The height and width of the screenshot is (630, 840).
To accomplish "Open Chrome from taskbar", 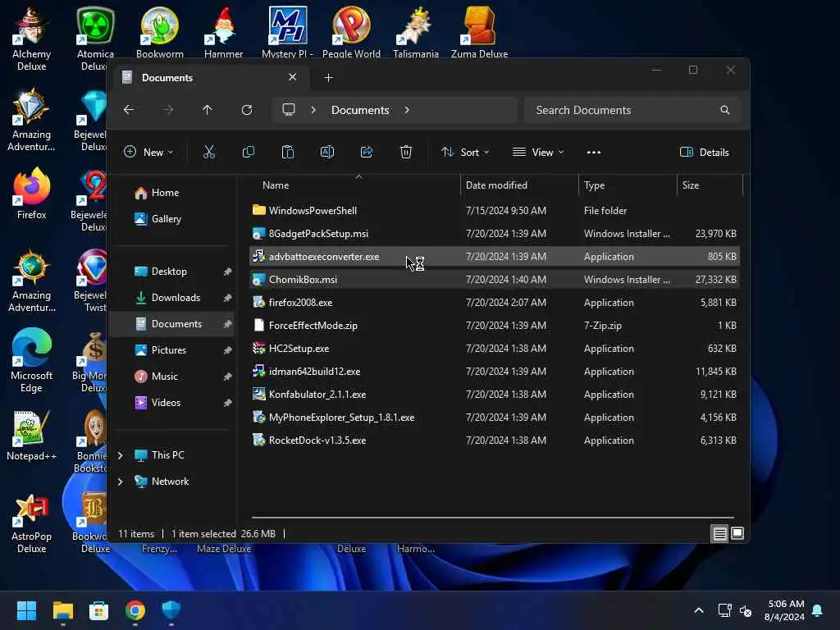I will [x=135, y=610].
